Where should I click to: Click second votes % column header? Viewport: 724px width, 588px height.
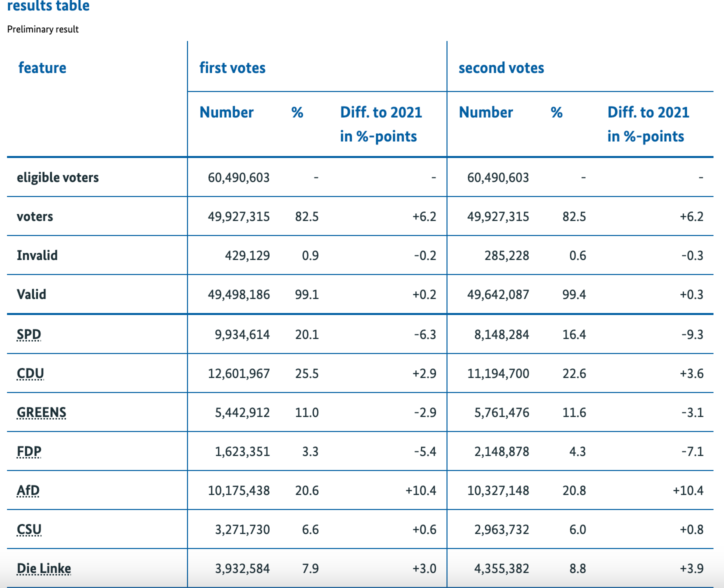[557, 112]
